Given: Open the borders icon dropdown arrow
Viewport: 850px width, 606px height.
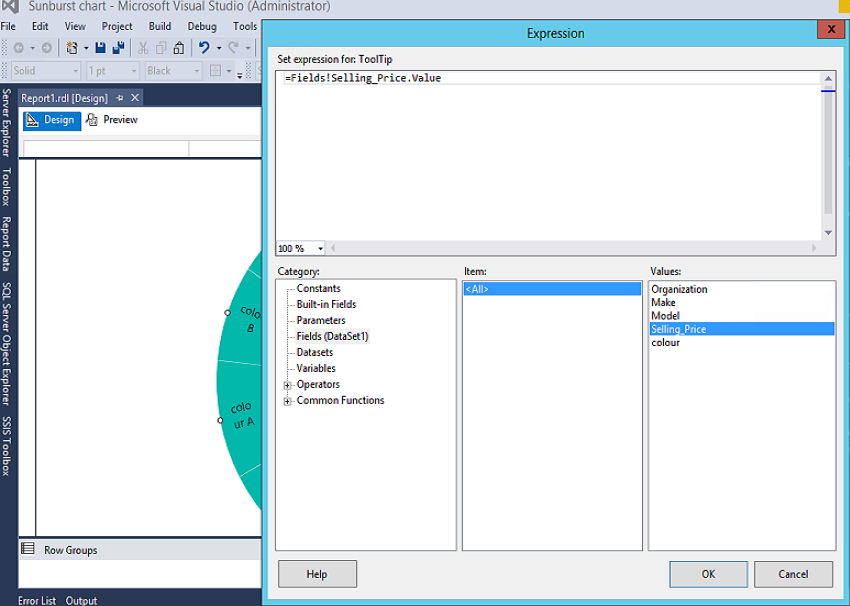Looking at the screenshot, I should pyautogui.click(x=229, y=72).
